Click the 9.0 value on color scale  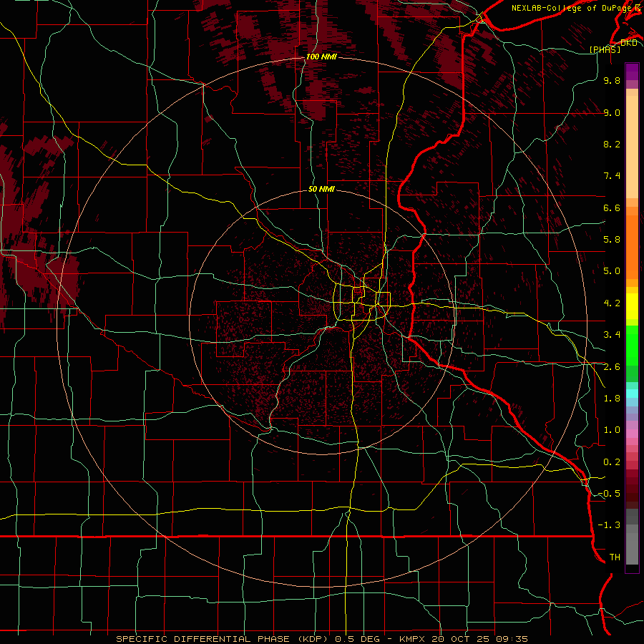tap(612, 112)
